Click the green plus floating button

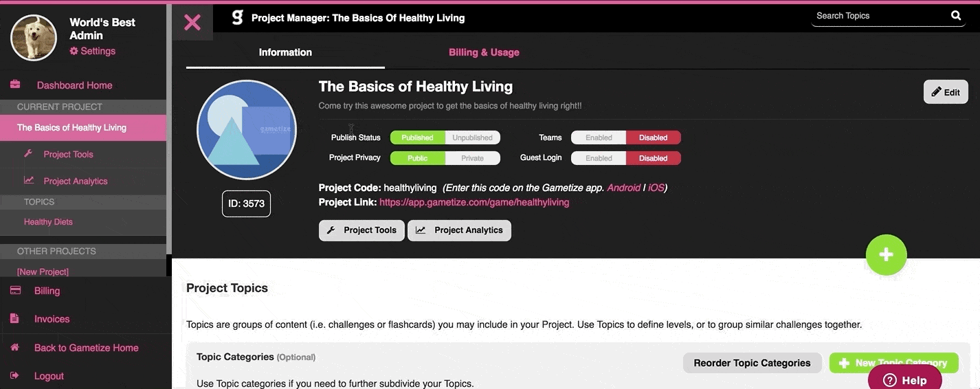887,255
